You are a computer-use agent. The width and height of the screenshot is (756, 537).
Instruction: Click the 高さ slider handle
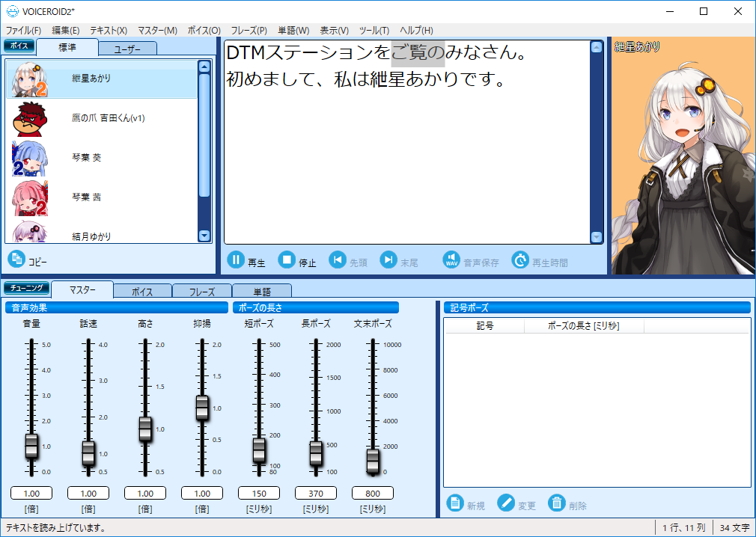click(145, 429)
